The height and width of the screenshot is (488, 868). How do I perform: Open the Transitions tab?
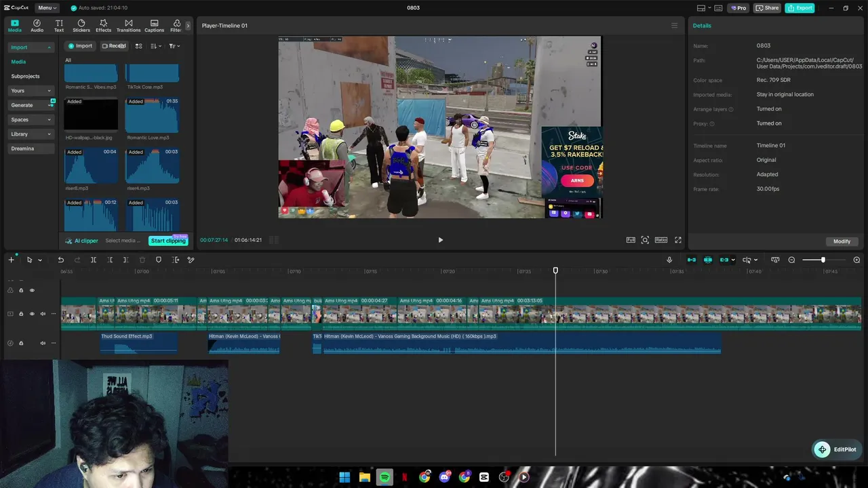pos(128,26)
